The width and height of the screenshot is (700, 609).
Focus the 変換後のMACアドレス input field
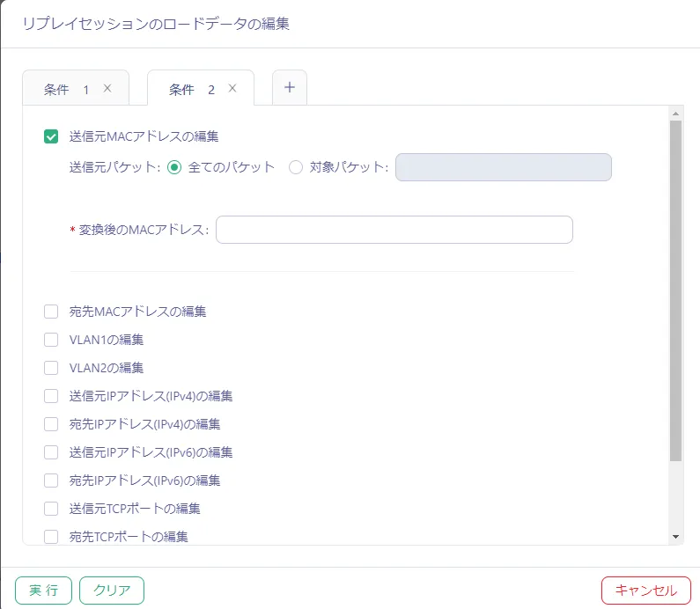pyautogui.click(x=394, y=230)
